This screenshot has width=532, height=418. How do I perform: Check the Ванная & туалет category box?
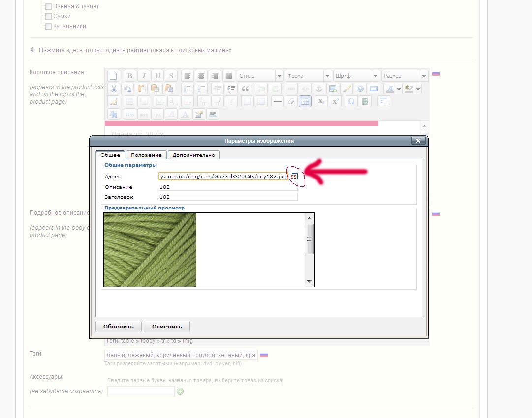(x=49, y=6)
